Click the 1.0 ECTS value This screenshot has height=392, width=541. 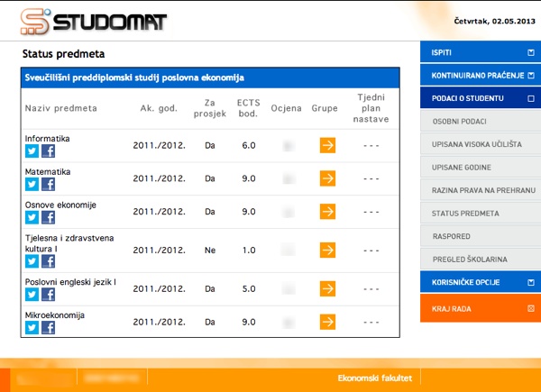[x=249, y=250]
